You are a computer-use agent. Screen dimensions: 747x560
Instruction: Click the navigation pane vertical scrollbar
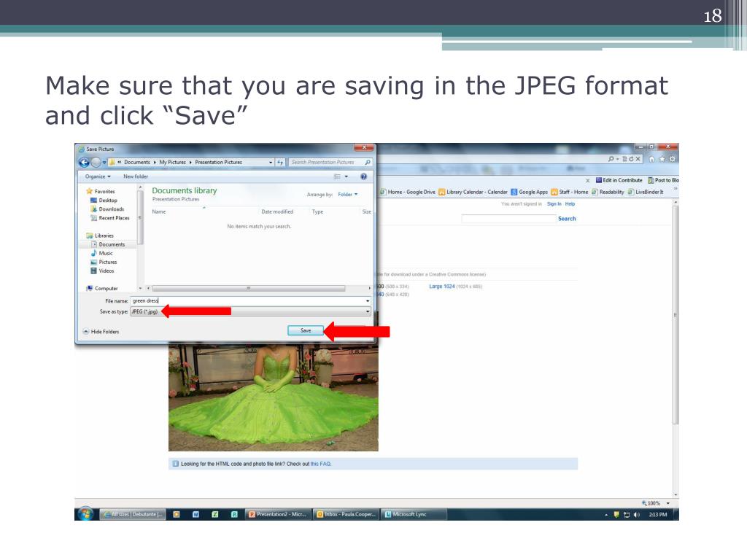(140, 217)
